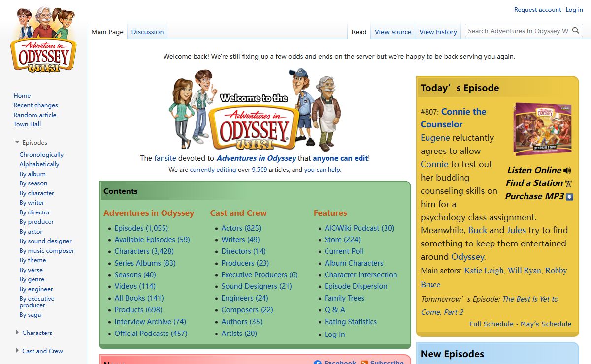Screen dimensions: 591x364
Task: Open Official Podcasts (457)
Action: pyautogui.click(x=151, y=334)
